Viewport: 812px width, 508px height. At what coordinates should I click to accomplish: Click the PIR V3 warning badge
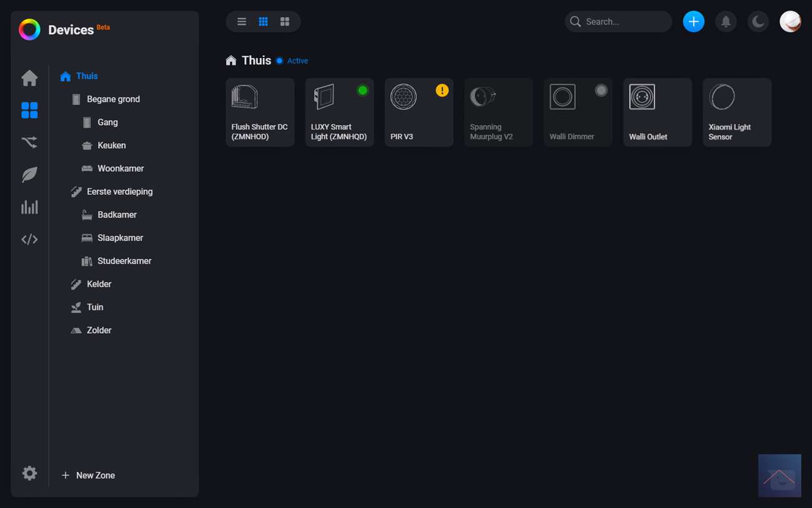point(442,91)
